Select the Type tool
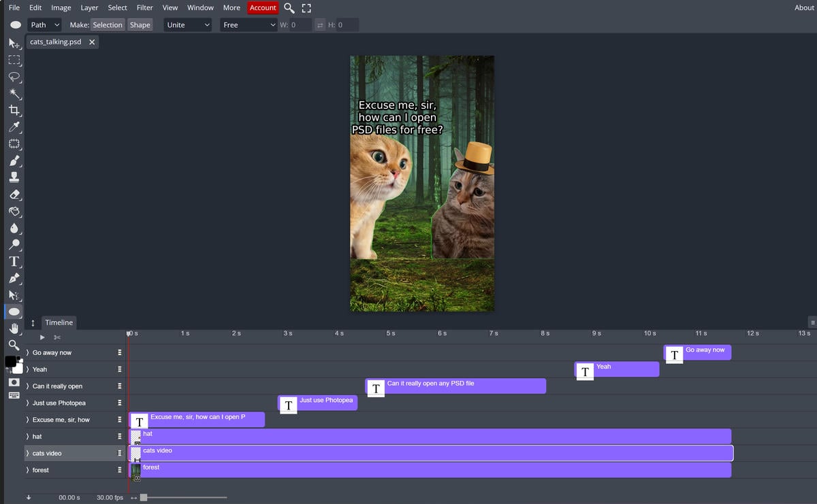The image size is (817, 504). click(14, 261)
